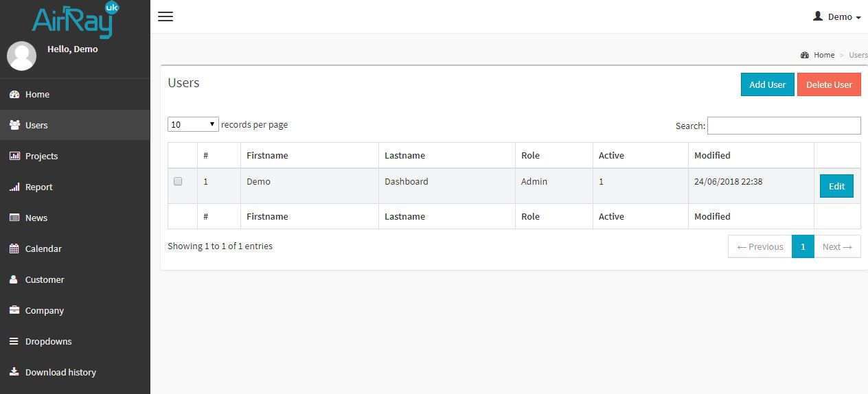The width and height of the screenshot is (868, 394).
Task: Follow the Home breadcrumb link
Action: 824,55
